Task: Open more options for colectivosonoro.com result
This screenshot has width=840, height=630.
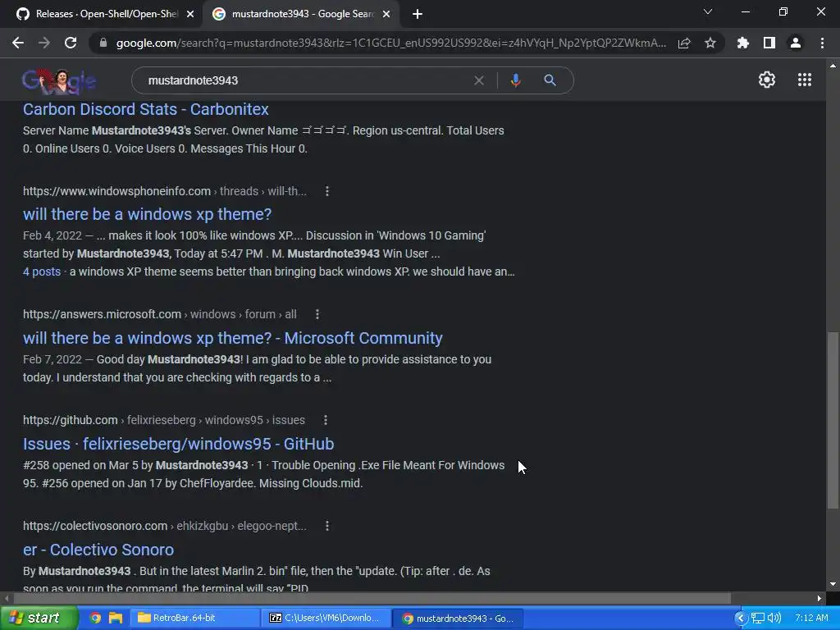Action: click(327, 526)
